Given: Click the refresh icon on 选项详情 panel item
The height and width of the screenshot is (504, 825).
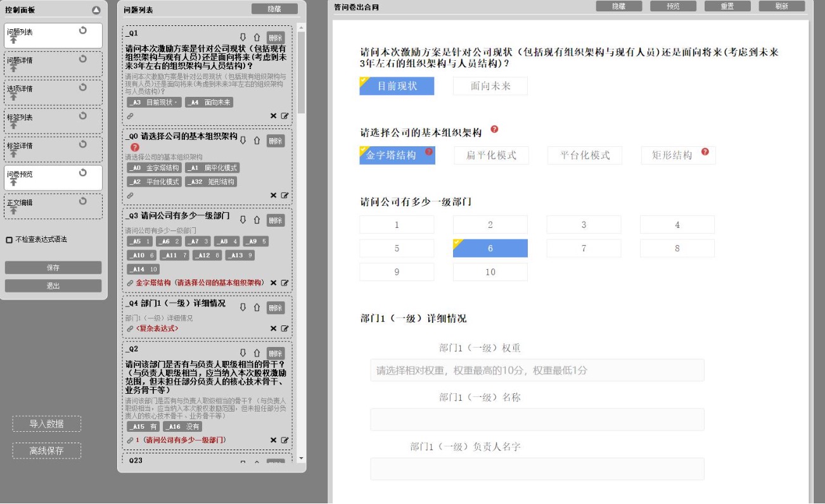Looking at the screenshot, I should click(82, 87).
